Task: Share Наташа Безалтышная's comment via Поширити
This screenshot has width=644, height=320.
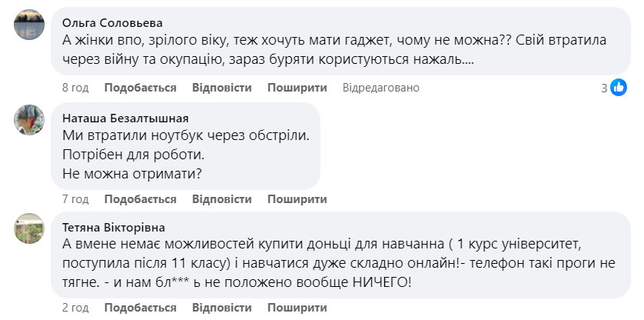Action: point(297,199)
